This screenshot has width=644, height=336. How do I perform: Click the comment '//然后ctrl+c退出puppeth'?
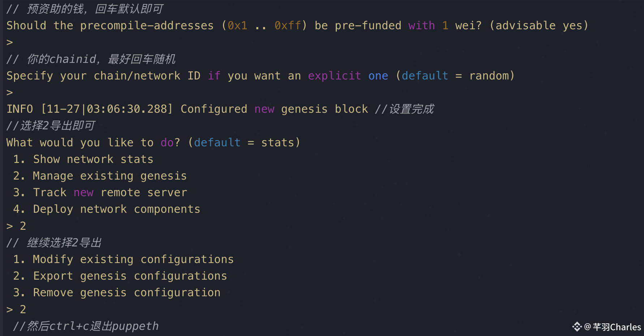click(86, 326)
